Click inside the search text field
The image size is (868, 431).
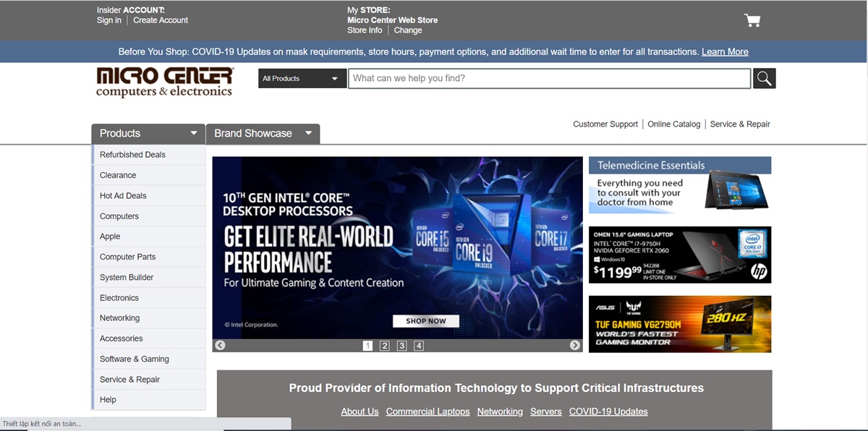tap(548, 78)
